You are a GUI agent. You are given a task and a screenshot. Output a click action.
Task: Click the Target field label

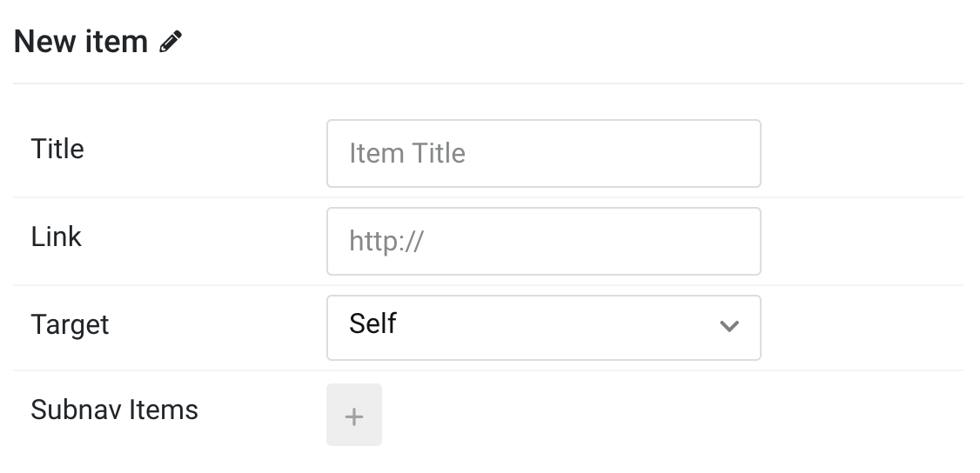[x=70, y=325]
